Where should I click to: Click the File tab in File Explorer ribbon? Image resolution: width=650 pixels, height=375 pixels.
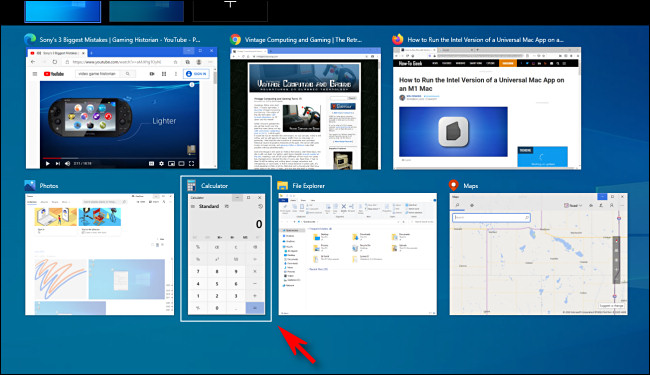click(284, 200)
